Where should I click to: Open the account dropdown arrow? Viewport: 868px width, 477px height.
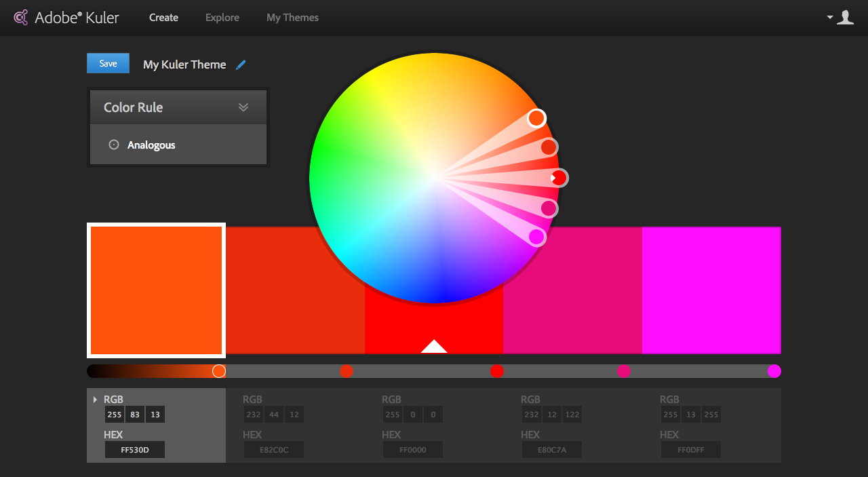click(830, 18)
